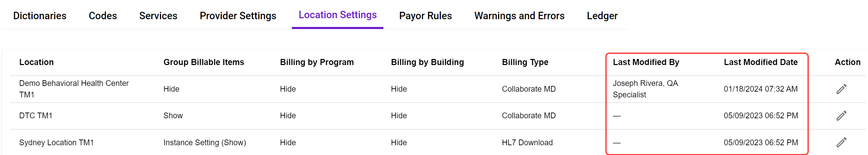Click the Billing Type column header

click(525, 62)
